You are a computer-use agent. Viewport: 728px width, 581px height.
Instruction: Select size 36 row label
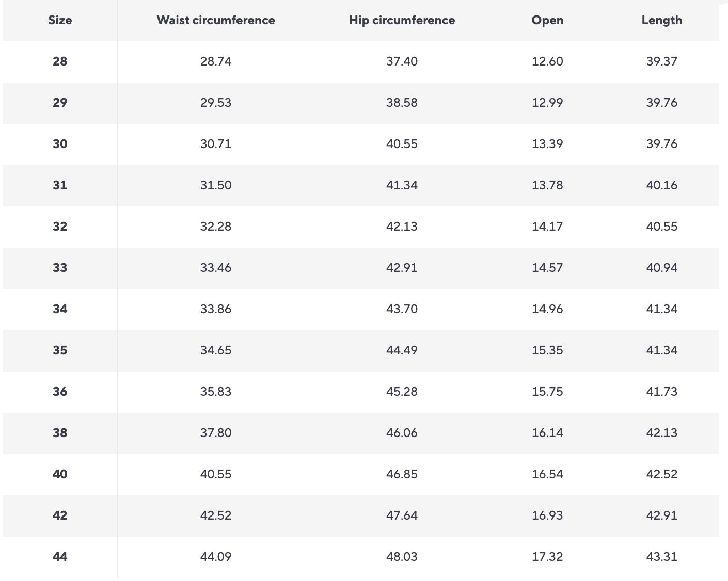point(60,392)
